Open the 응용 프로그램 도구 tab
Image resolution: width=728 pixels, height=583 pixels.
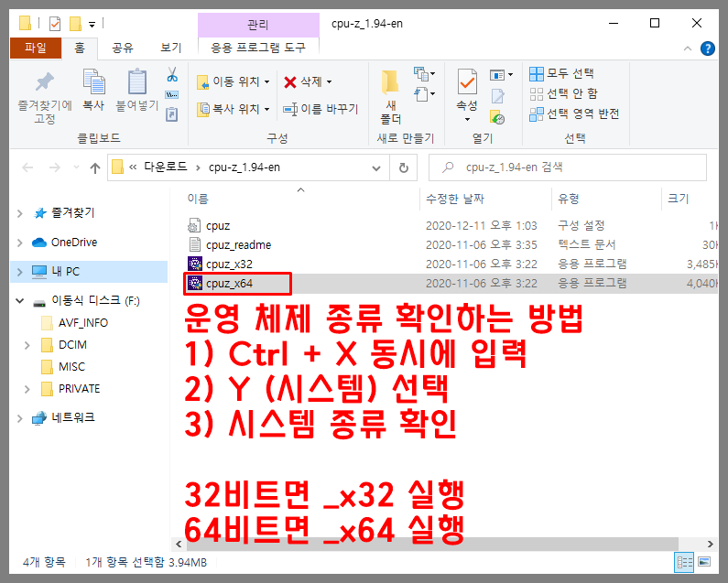[x=258, y=48]
